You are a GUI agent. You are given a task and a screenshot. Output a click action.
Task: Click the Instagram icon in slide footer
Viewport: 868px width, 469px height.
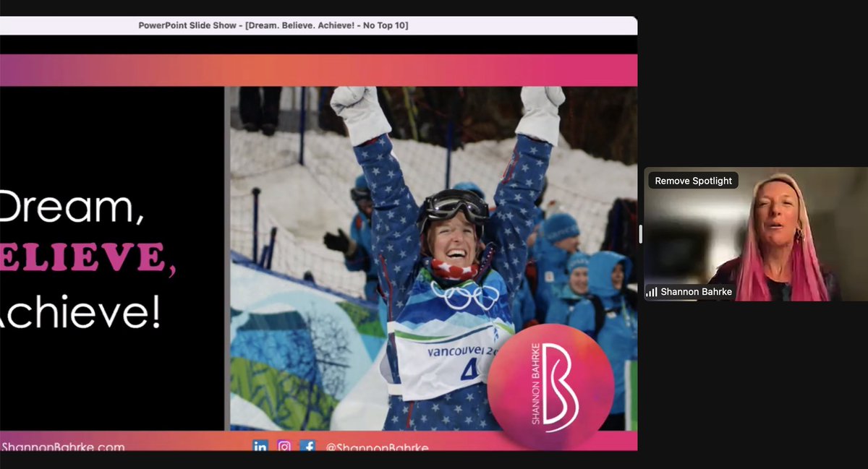284,446
